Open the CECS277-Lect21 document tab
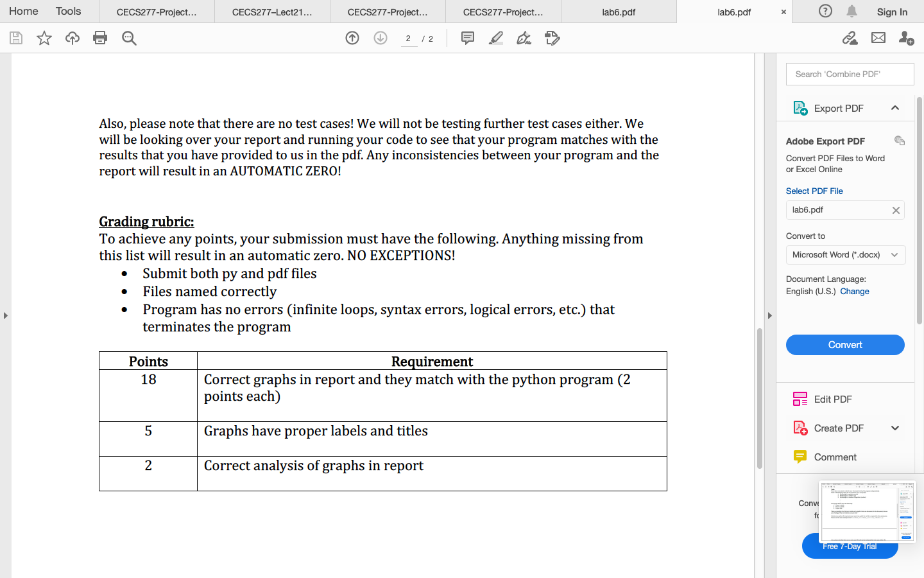This screenshot has width=924, height=578. [271, 11]
